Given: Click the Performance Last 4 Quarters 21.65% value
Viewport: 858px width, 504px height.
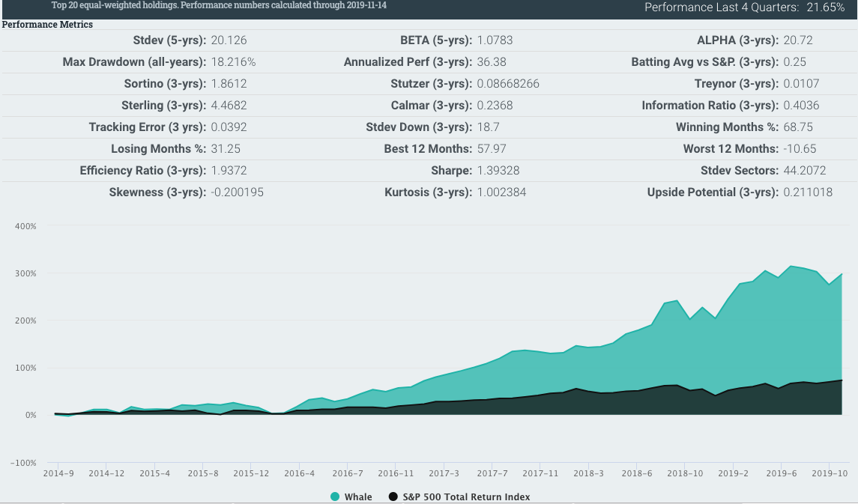Looking at the screenshot, I should click(826, 7).
